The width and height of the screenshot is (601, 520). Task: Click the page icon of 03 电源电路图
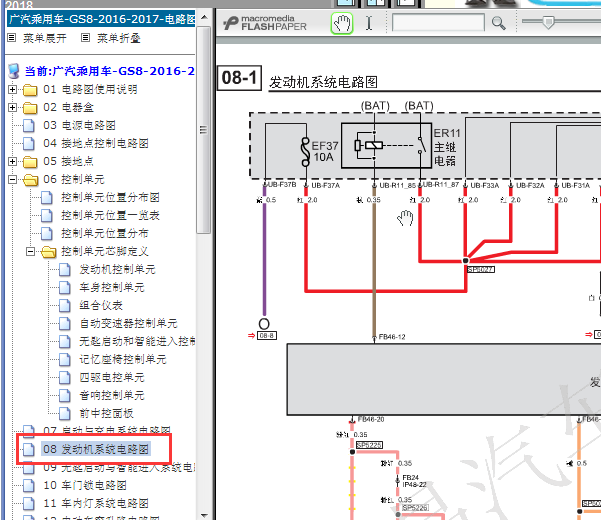(28, 126)
